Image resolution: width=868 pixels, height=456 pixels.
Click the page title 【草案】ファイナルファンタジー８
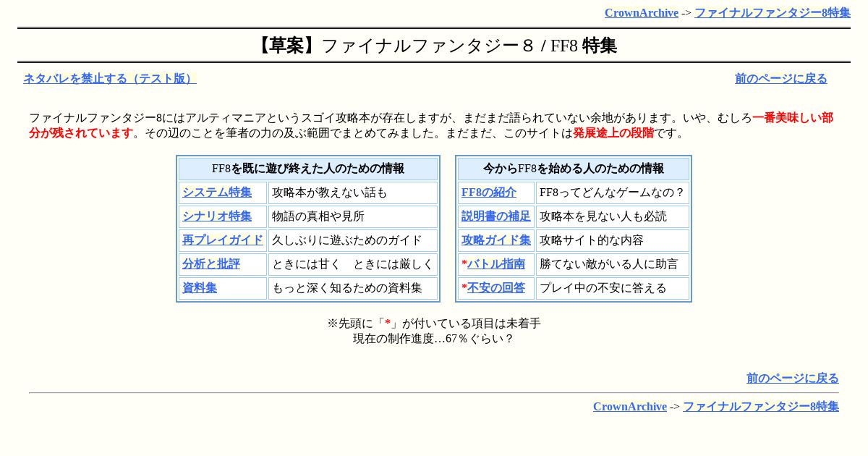pos(395,46)
